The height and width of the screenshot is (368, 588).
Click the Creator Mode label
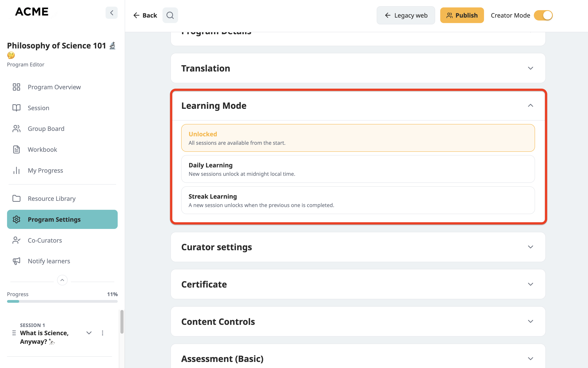click(511, 15)
